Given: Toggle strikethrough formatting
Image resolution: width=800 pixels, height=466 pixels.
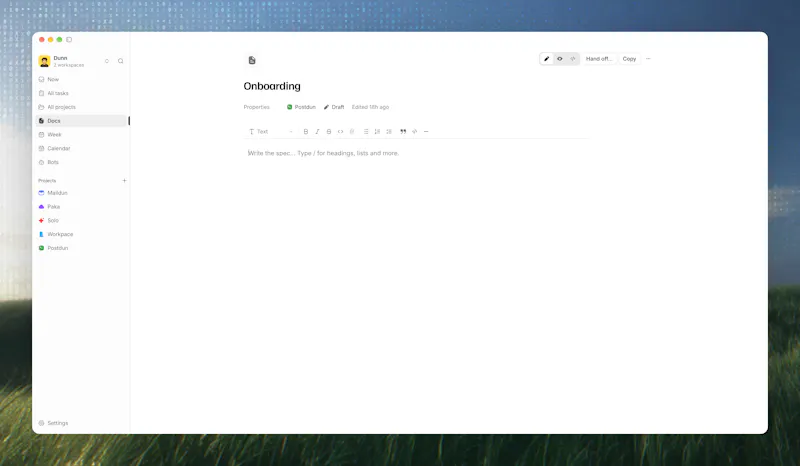Looking at the screenshot, I should point(329,132).
